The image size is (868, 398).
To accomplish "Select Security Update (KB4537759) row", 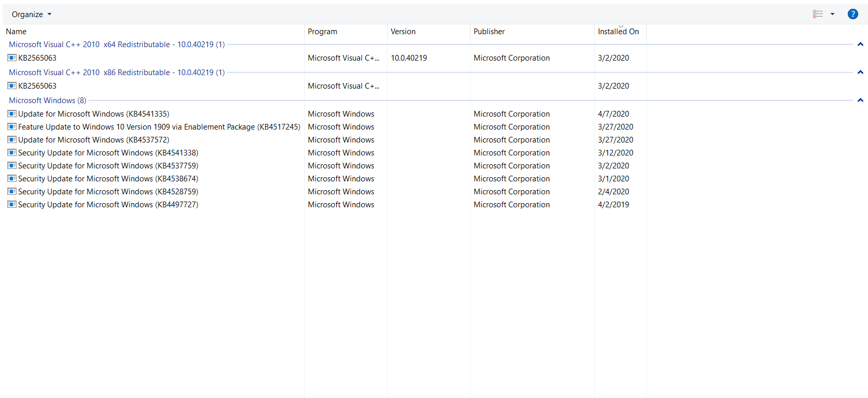I will point(108,166).
